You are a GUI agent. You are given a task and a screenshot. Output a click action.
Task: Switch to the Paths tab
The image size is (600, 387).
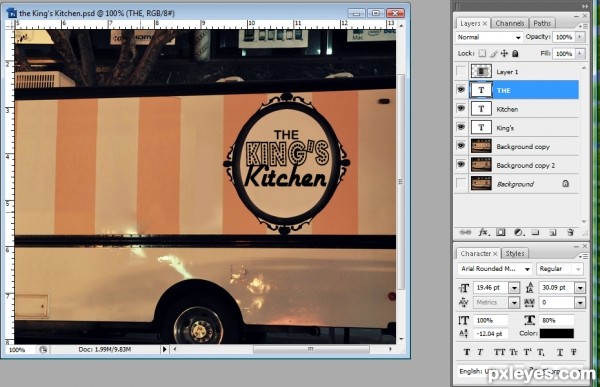542,24
